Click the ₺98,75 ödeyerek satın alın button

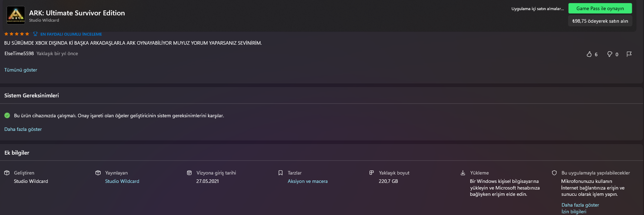tap(600, 21)
